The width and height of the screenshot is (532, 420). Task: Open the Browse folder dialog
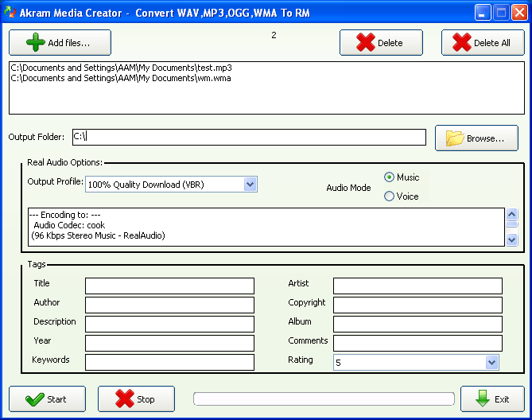tap(476, 138)
